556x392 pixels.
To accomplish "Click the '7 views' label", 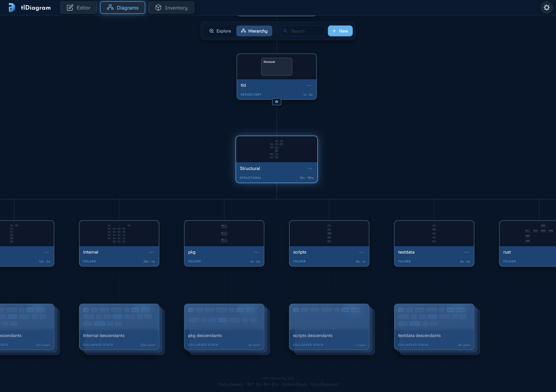I will click(360, 345).
